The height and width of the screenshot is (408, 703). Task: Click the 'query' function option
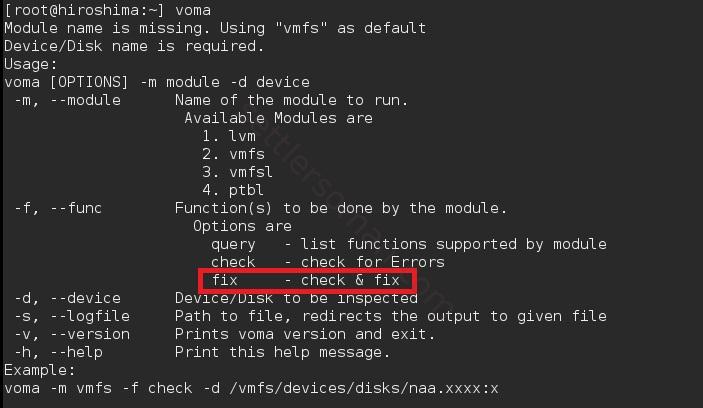pyautogui.click(x=233, y=244)
